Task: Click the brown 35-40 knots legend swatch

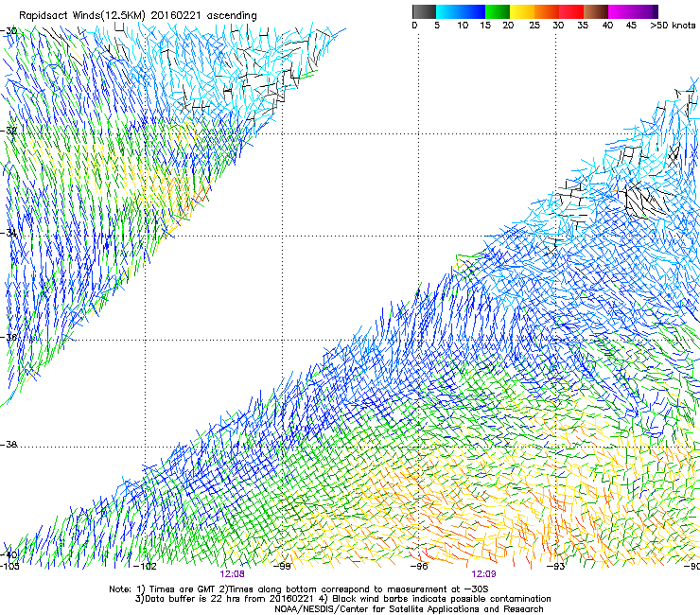Action: (x=596, y=11)
